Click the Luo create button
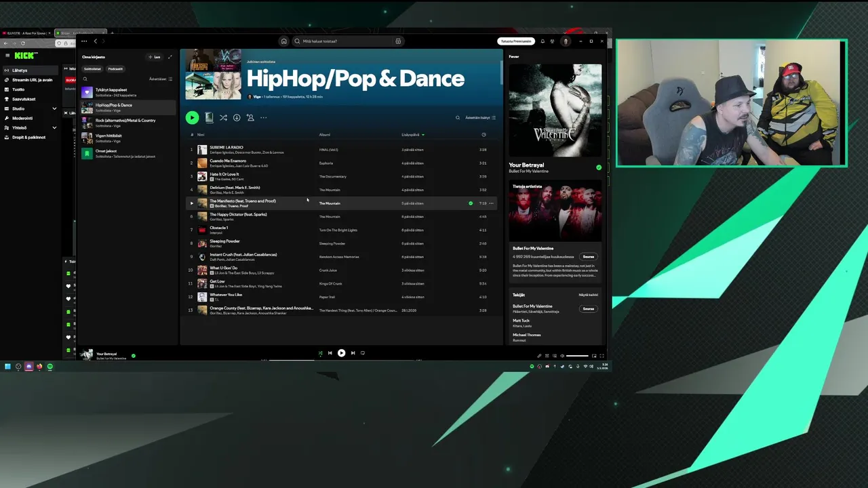The image size is (868, 488). pyautogui.click(x=155, y=57)
